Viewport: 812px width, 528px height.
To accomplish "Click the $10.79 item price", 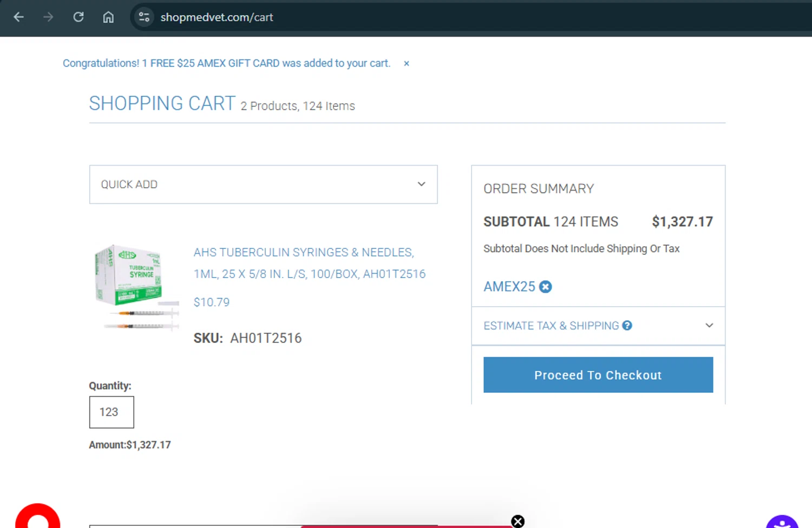I will [212, 302].
